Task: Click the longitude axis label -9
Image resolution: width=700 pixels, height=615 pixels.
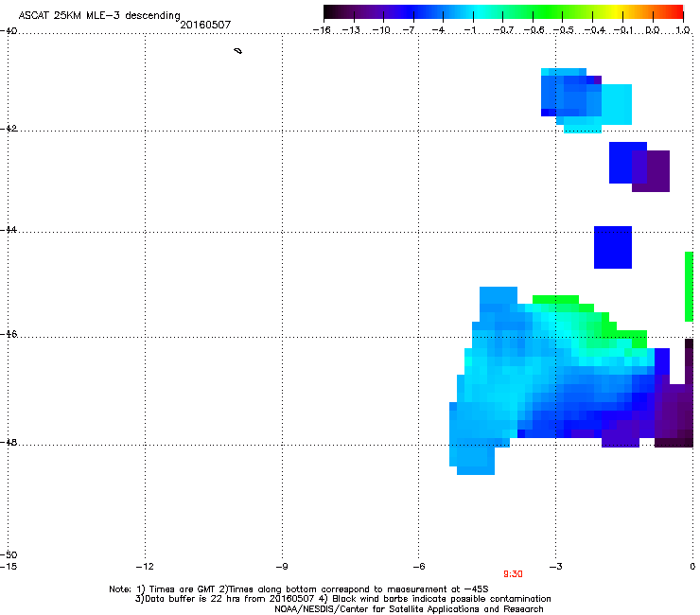Action: [281, 567]
